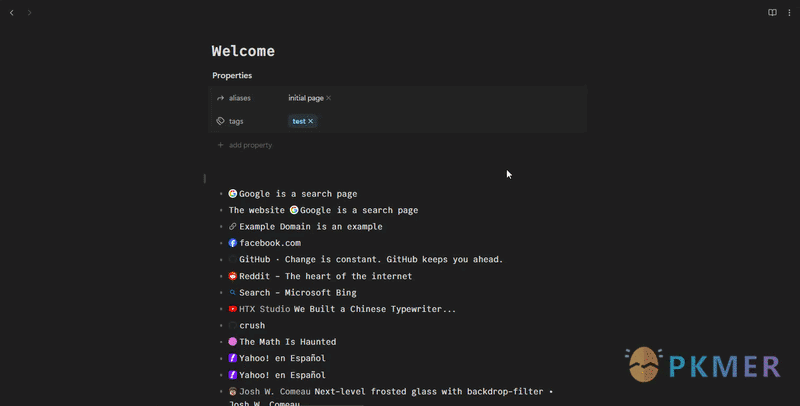Click the Welcome page title

coord(243,51)
